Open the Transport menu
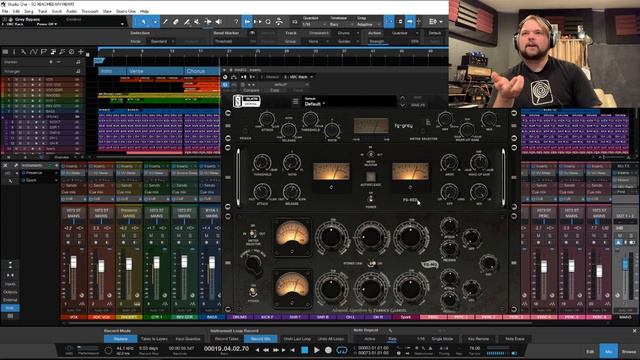Image resolution: width=640 pixels, height=360 pixels. pyautogui.click(x=89, y=11)
